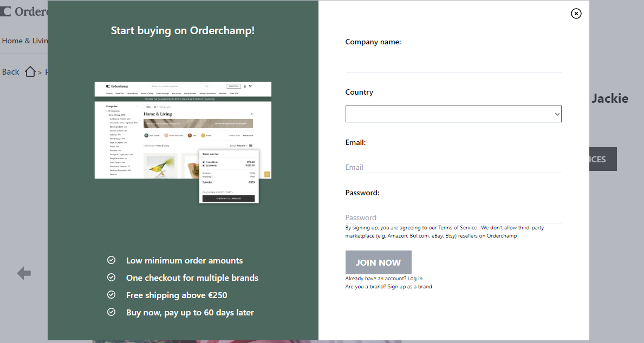Click the Email input field
Screen dimensions: 644x343
coord(453,167)
